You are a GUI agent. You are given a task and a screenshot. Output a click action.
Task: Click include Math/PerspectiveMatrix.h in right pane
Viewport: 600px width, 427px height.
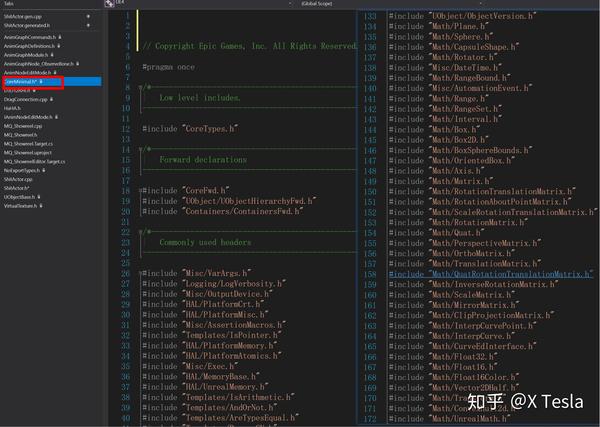[x=465, y=243]
